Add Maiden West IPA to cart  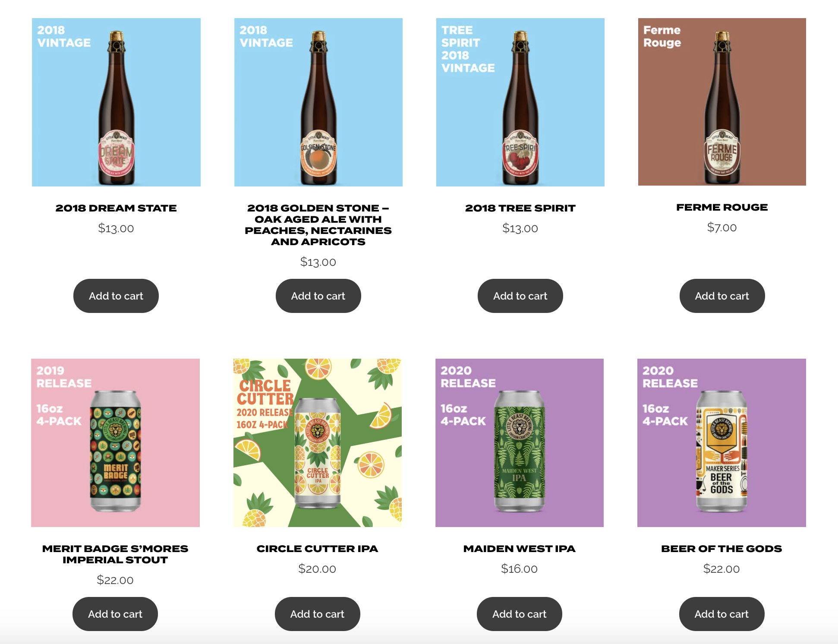coord(520,614)
